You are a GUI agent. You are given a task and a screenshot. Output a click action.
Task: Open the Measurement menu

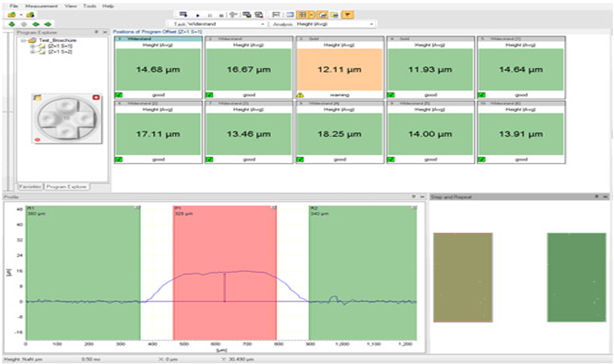pyautogui.click(x=41, y=6)
